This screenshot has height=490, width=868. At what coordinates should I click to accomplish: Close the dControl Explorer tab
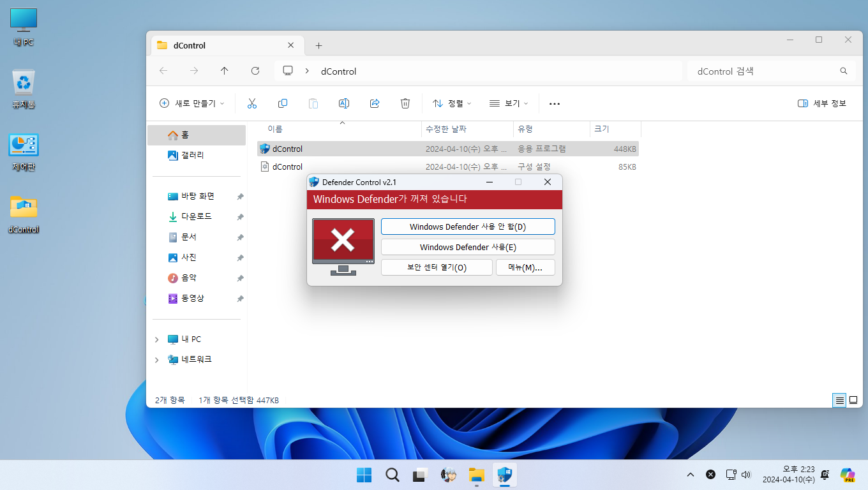coord(291,45)
